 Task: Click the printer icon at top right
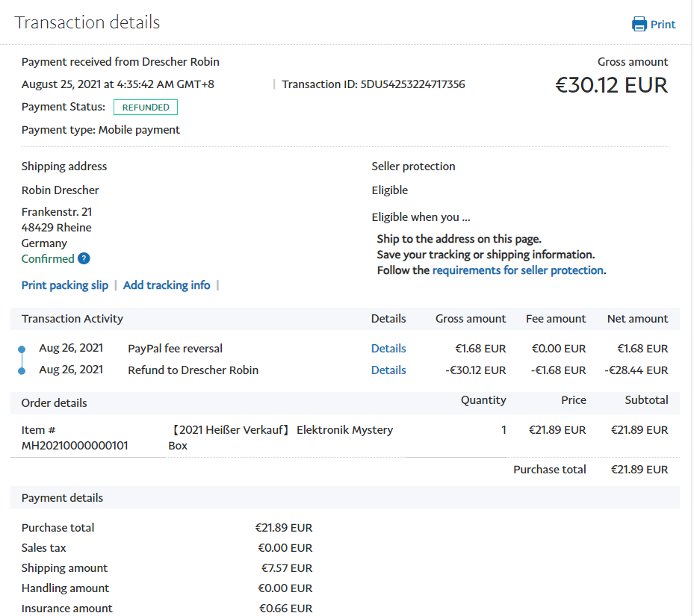pos(639,24)
